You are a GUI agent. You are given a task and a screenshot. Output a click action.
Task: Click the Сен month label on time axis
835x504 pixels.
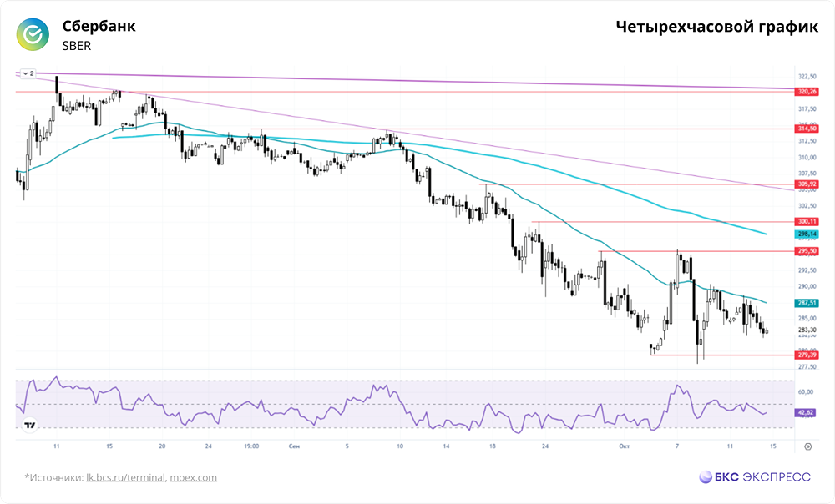(294, 446)
